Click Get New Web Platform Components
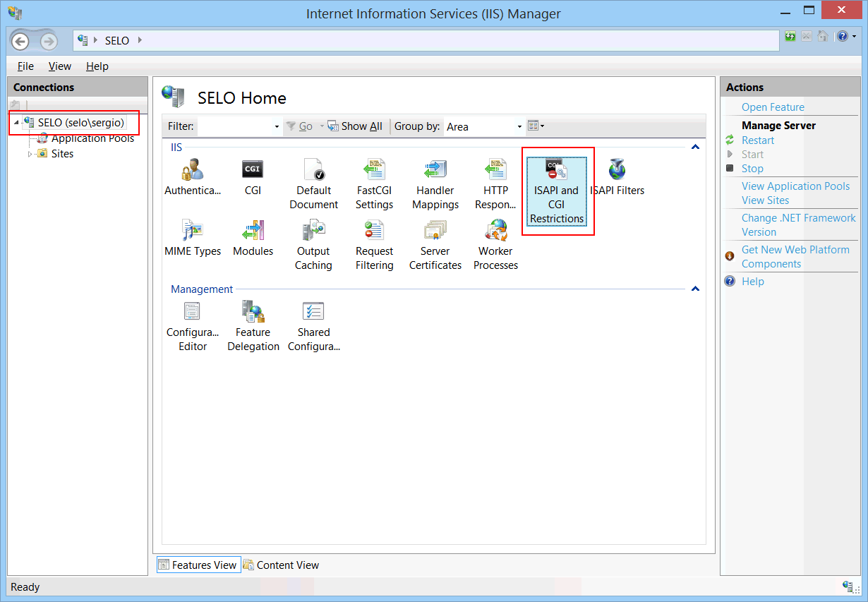The height and width of the screenshot is (602, 868). pyautogui.click(x=795, y=257)
